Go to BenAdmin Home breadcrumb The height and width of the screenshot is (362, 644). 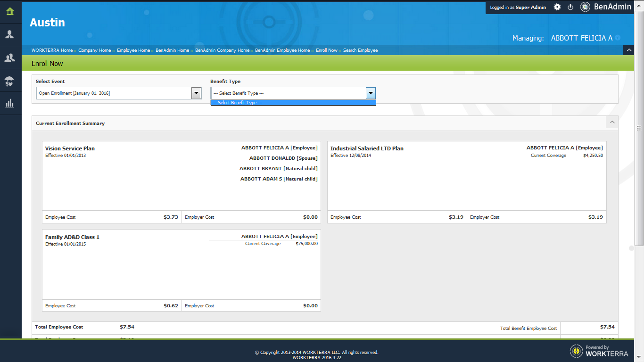173,50
